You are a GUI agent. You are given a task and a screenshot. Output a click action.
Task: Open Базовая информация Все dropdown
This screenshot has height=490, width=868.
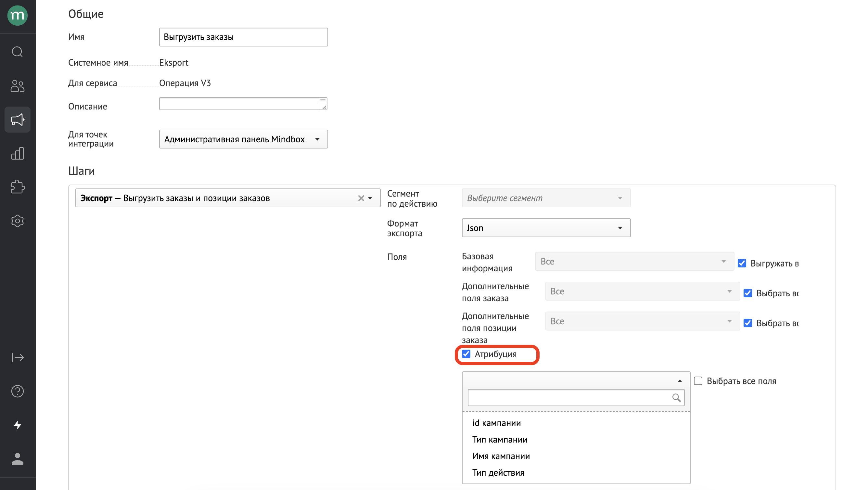tap(634, 262)
